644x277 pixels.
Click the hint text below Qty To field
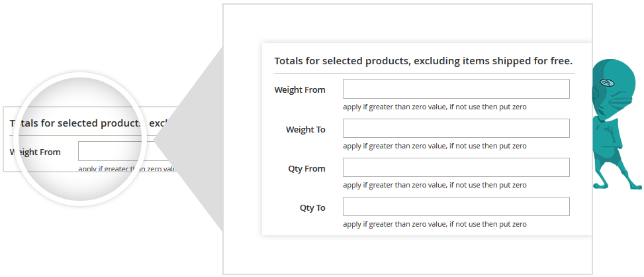point(434,224)
